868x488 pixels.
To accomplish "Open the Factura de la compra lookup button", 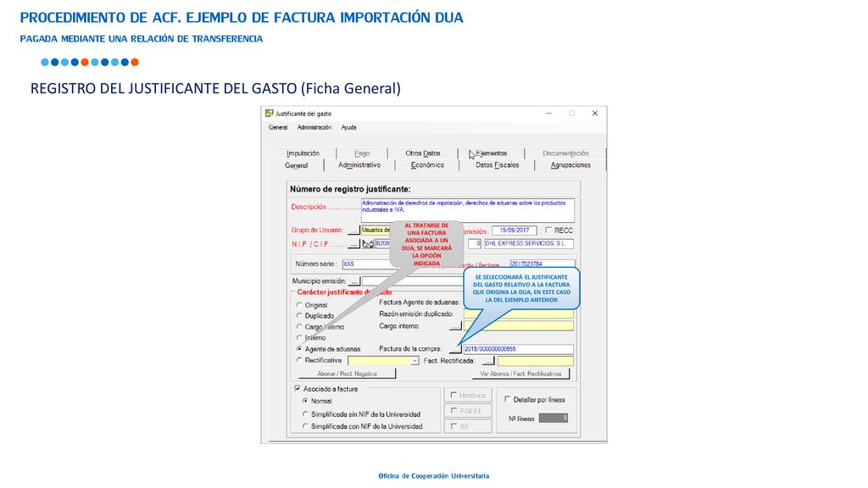I will 455,349.
